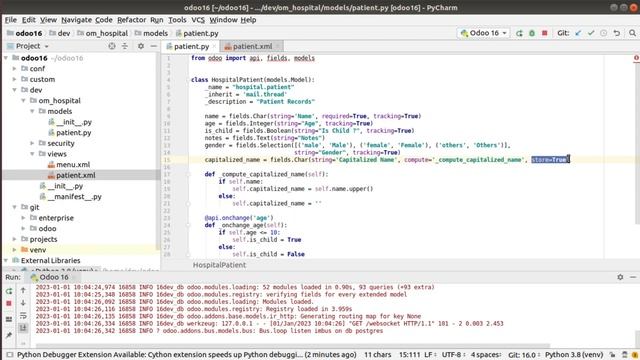The height and width of the screenshot is (360, 640).
Task: Collapse the dev folder
Action: [15, 90]
